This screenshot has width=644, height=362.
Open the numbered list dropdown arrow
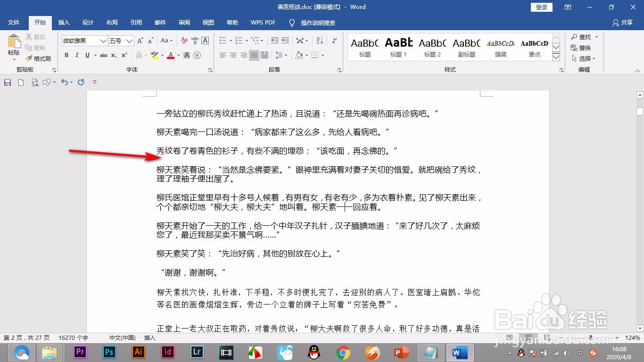[x=246, y=41]
